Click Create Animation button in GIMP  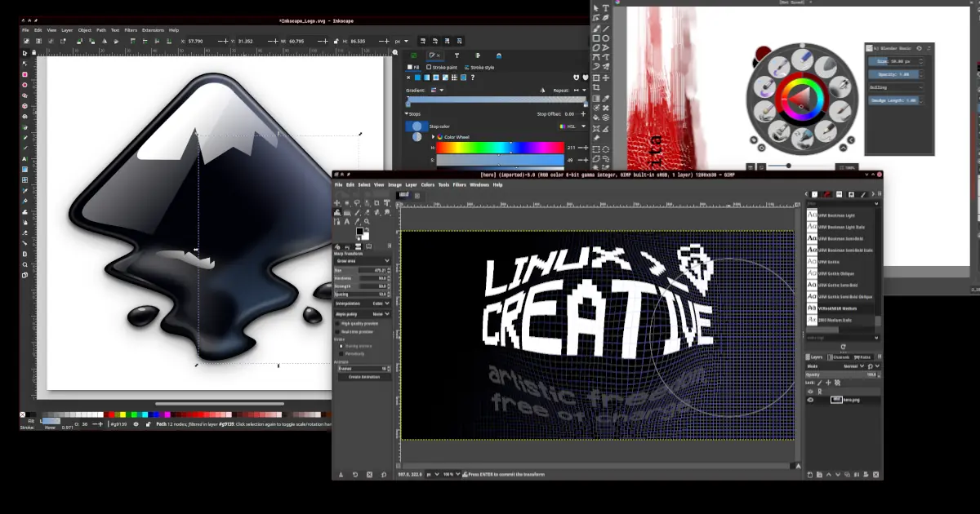(x=364, y=377)
